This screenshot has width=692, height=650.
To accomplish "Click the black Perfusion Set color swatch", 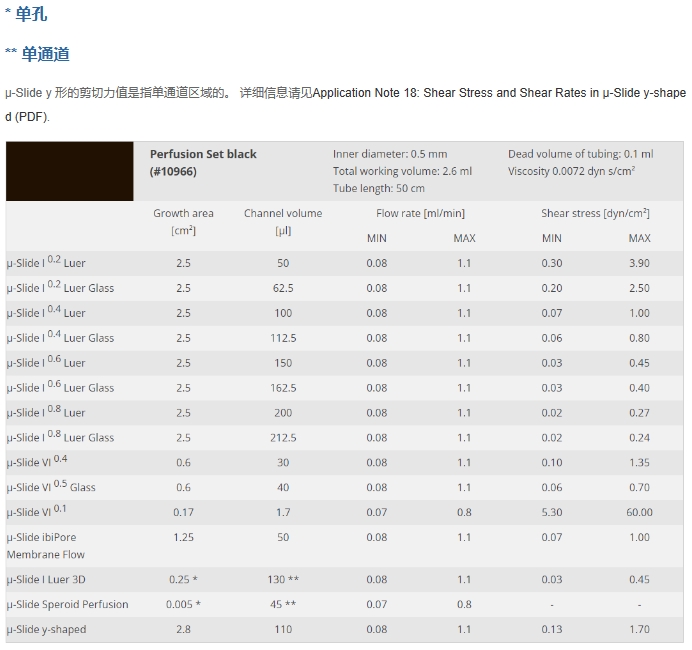I will click(x=70, y=171).
